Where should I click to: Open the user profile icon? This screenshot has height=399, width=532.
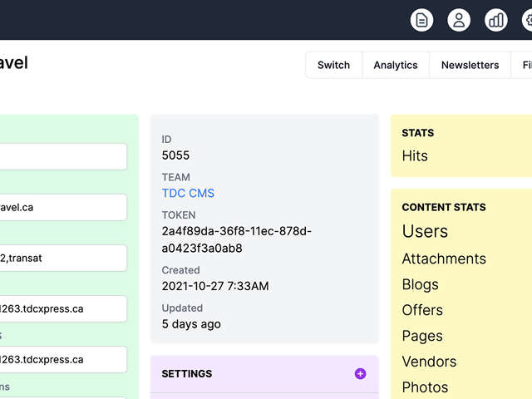[x=459, y=20]
